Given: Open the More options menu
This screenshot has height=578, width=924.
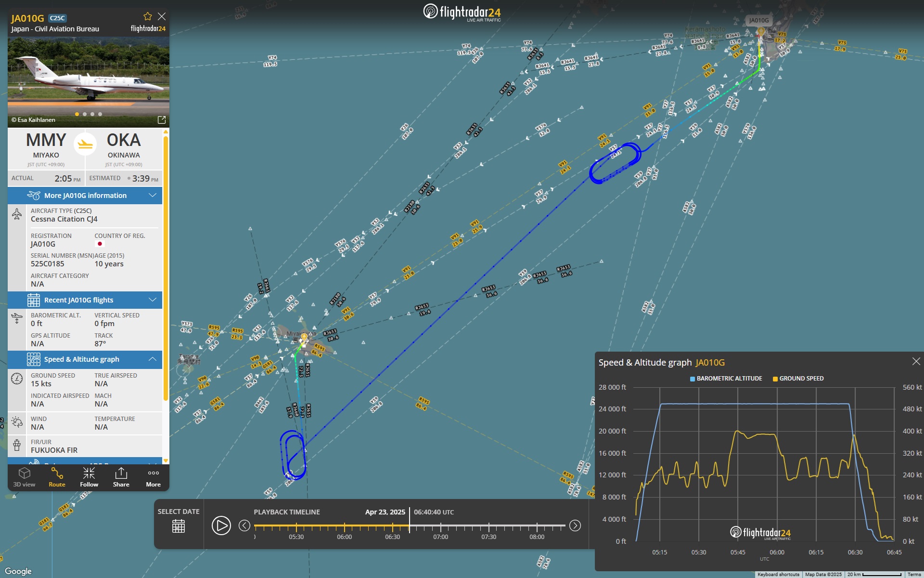Looking at the screenshot, I should (154, 477).
